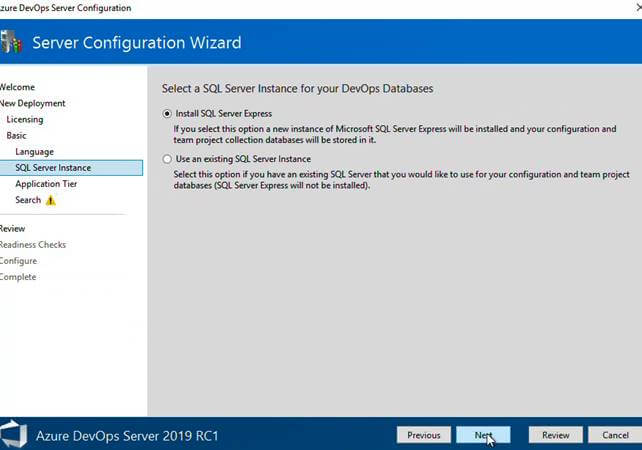Click the existing SQL Server description text
Viewport: 642px width, 450px height.
click(x=401, y=180)
